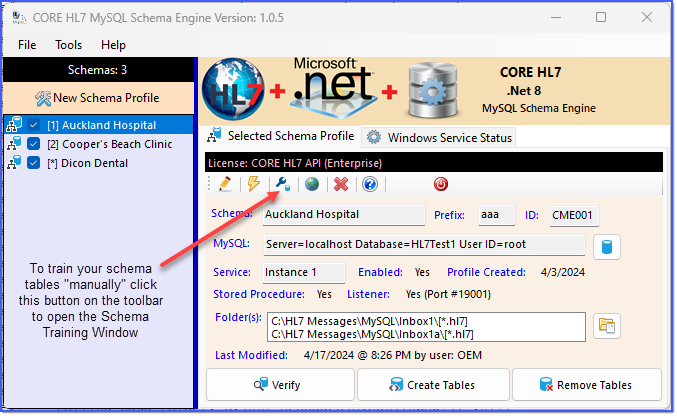Uncheck the Dicon Dental checkbox

[34, 163]
